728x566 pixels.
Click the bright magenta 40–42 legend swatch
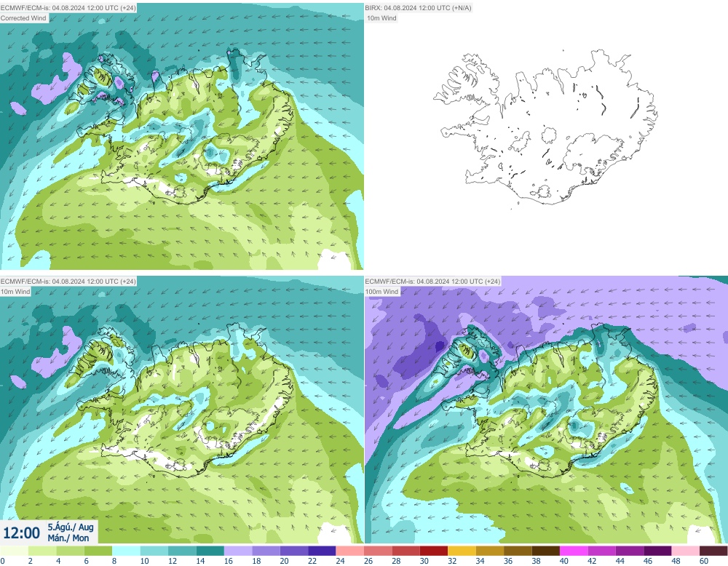(x=574, y=551)
